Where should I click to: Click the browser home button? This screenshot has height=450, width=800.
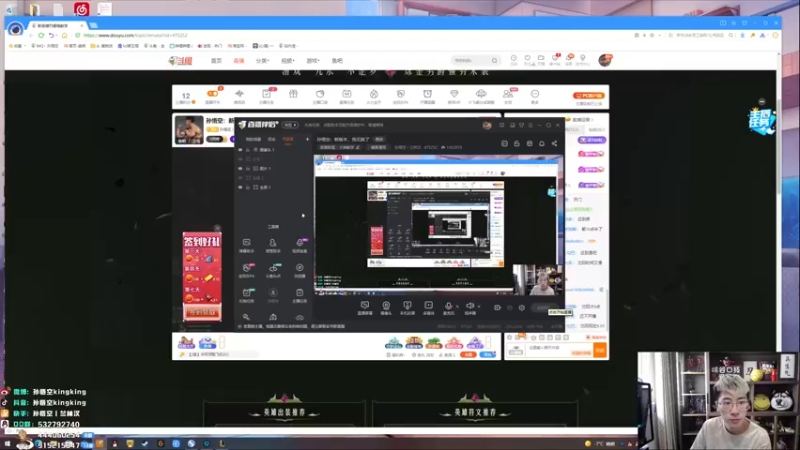[x=64, y=35]
